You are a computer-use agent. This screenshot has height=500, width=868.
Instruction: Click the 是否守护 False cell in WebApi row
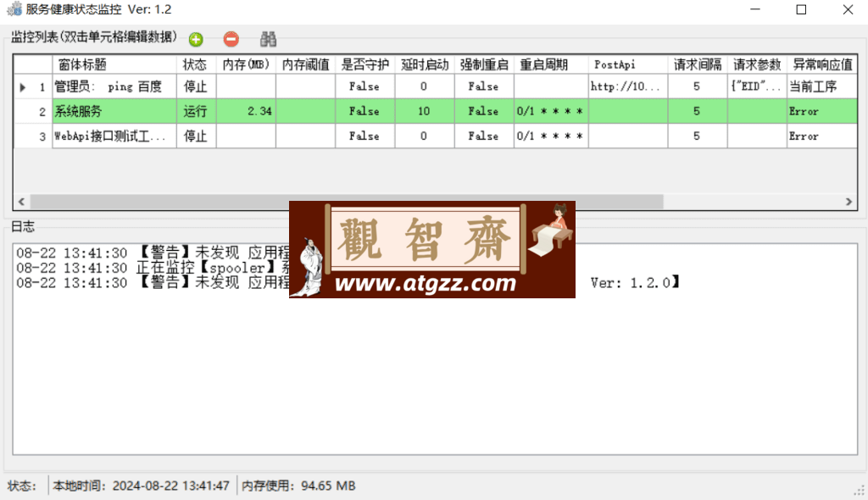coord(364,136)
